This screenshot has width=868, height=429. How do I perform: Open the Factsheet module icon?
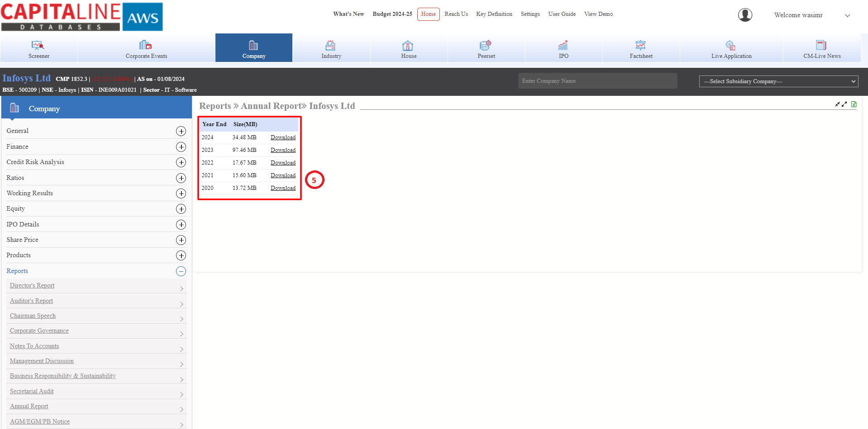pos(640,45)
